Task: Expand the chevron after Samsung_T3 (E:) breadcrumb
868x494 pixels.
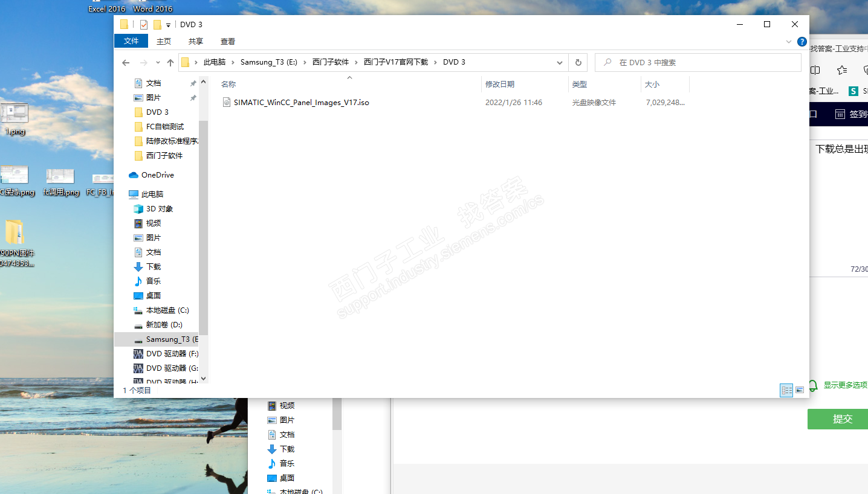Action: coord(305,62)
